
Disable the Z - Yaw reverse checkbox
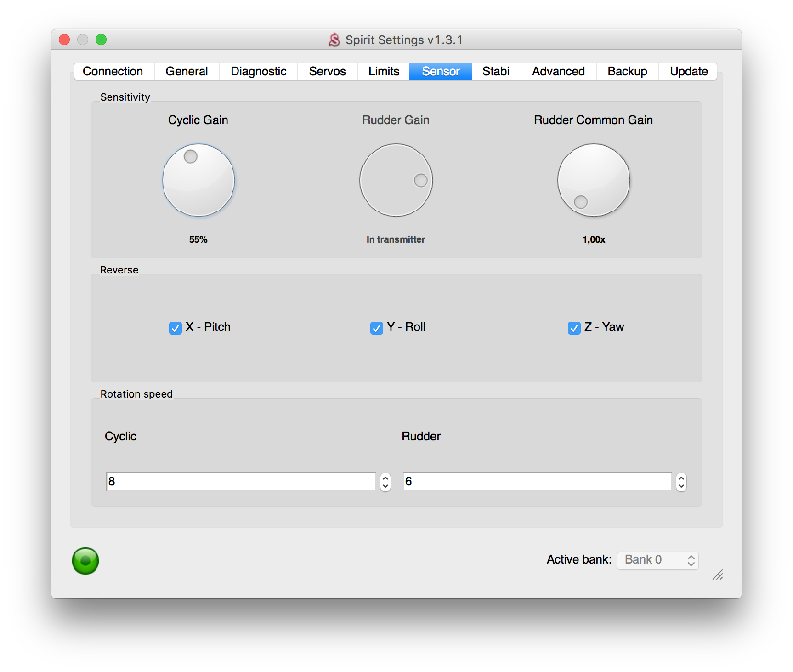574,328
